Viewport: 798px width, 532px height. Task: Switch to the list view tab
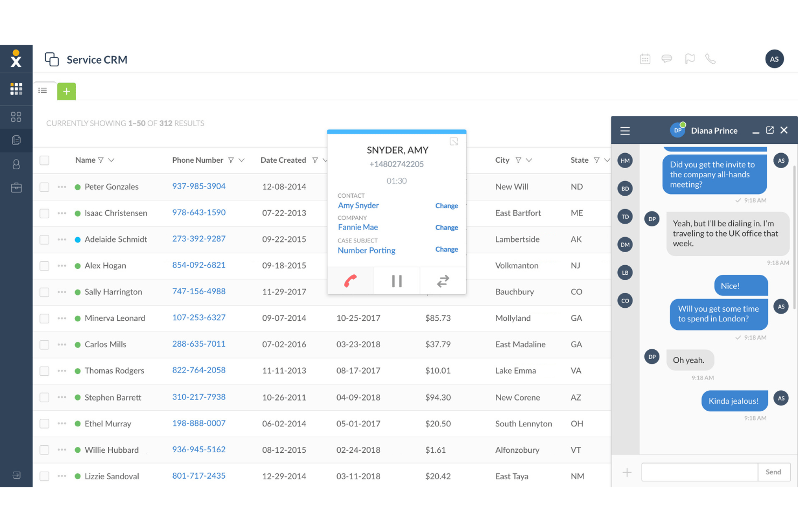43,91
